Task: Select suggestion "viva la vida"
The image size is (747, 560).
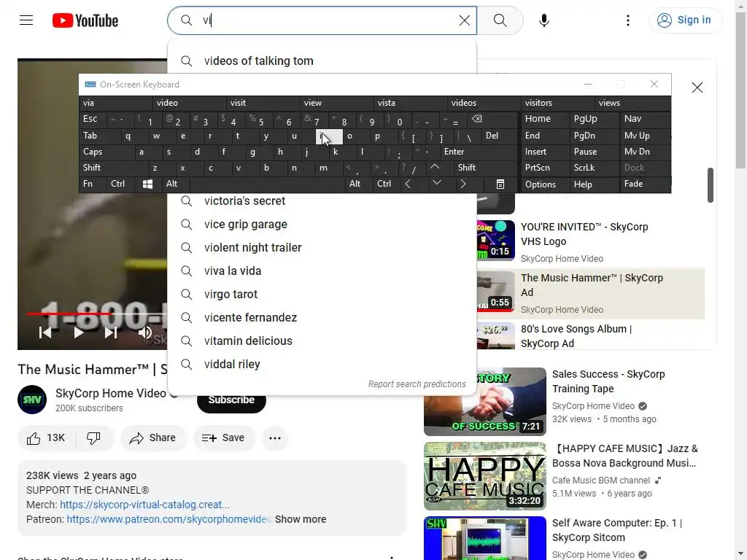Action: [x=322, y=271]
